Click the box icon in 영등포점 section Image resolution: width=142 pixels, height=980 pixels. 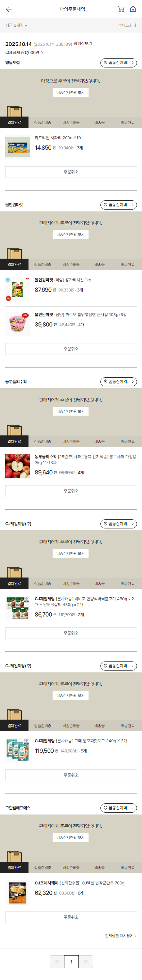[15, 111]
